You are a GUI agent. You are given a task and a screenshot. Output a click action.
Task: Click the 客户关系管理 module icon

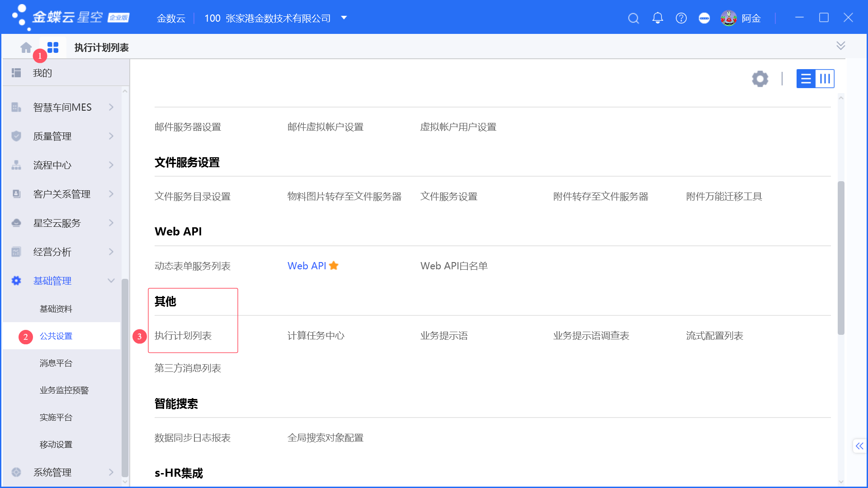point(16,194)
